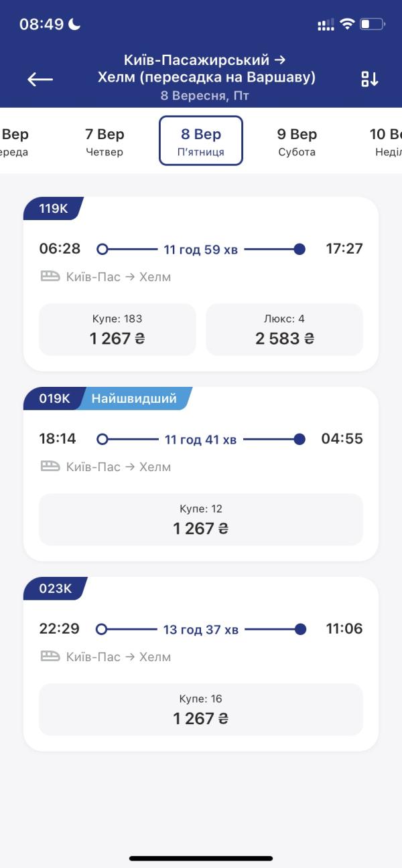The image size is (402, 868).
Task: Open the 119К train badge
Action: 54,209
